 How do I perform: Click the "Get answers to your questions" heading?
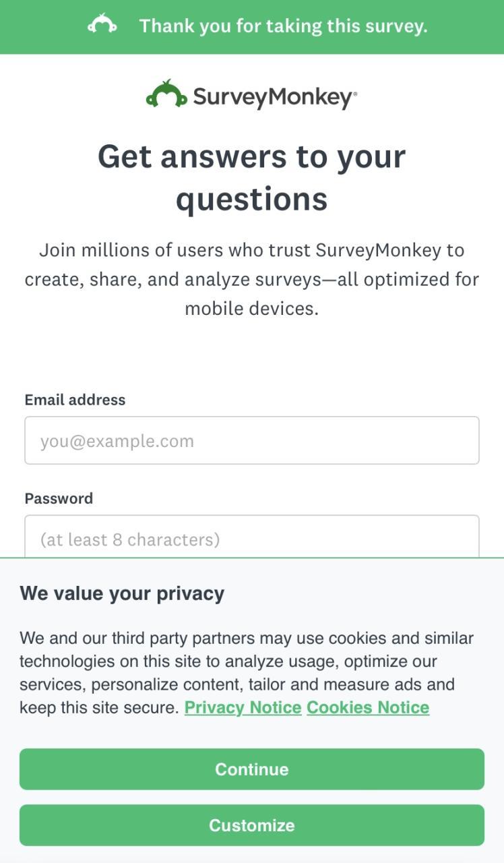tap(252, 156)
